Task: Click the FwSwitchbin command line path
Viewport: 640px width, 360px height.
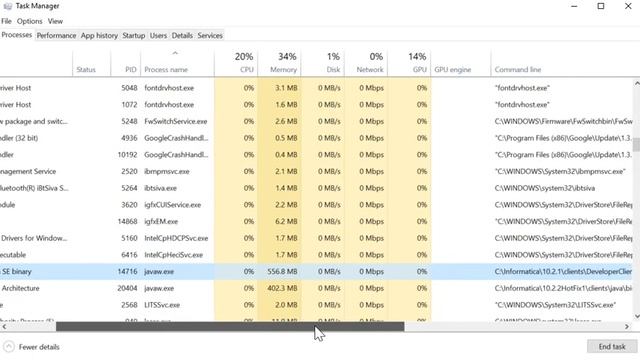Action: 563,121
